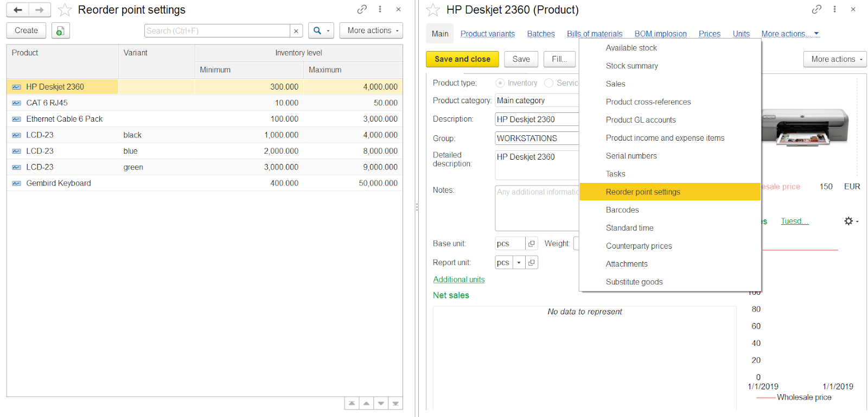Go back using the left arrow button
The width and height of the screenshot is (868, 417).
18,10
